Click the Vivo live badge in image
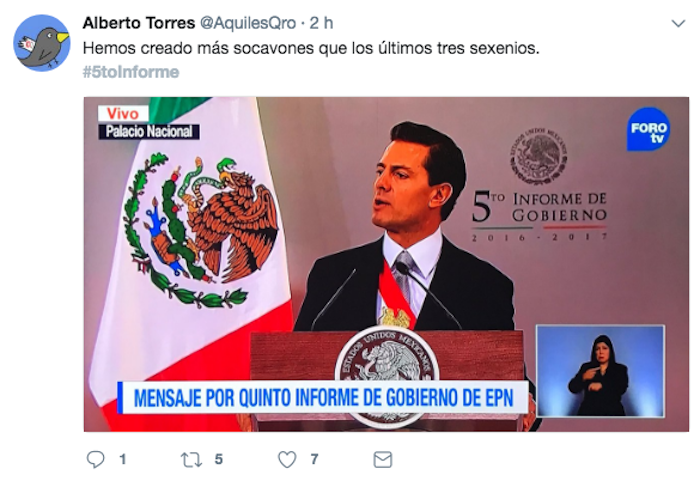 (123, 114)
